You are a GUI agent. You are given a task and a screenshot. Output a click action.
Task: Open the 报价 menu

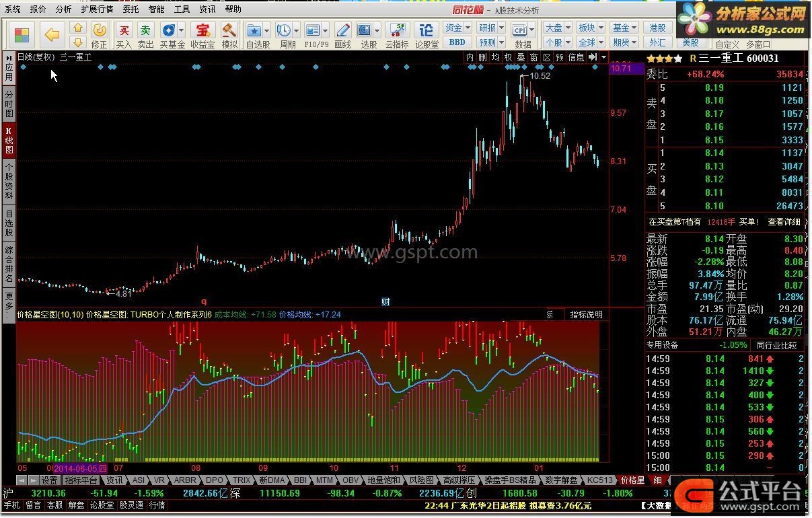tap(38, 9)
